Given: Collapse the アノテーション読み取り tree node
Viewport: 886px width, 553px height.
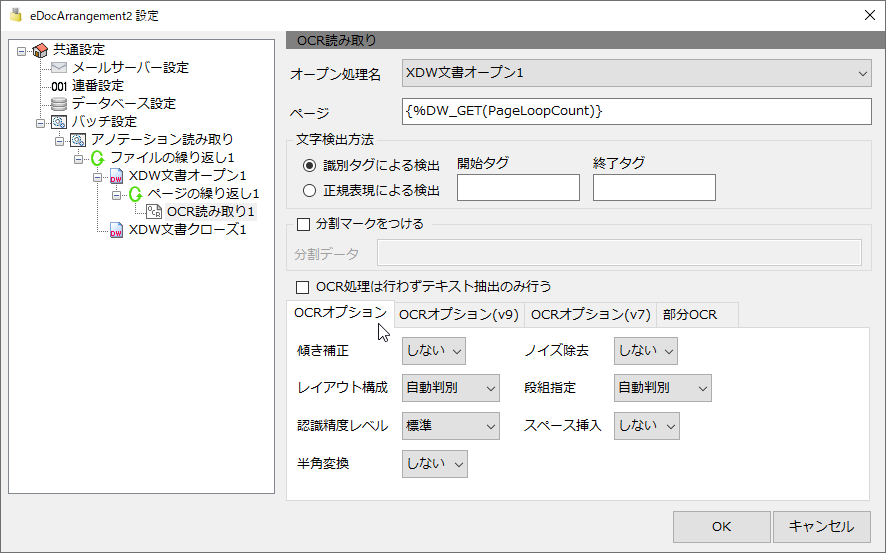Looking at the screenshot, I should 59,141.
